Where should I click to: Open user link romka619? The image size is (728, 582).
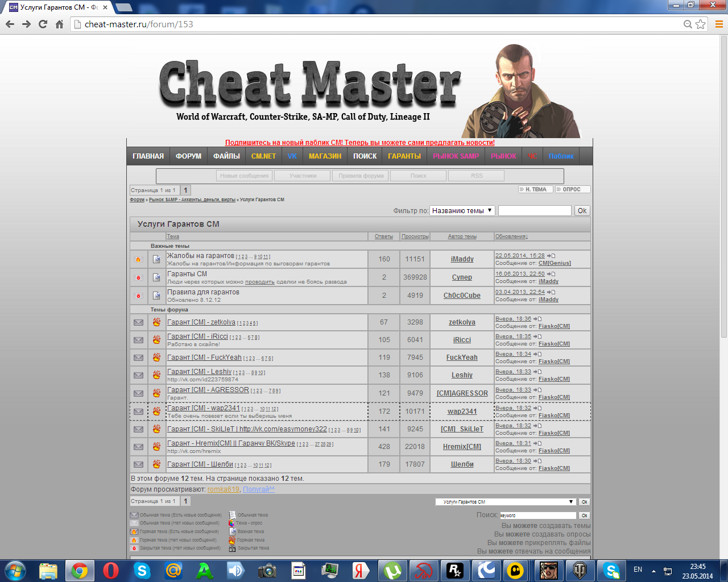223,489
